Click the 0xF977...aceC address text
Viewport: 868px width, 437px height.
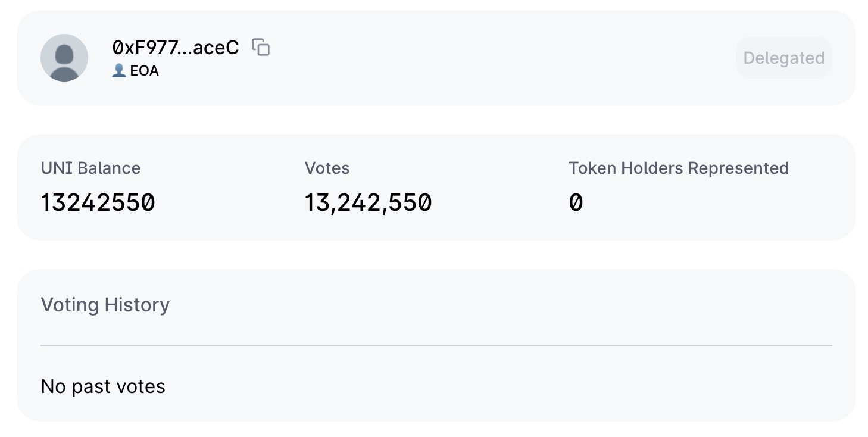click(x=176, y=48)
